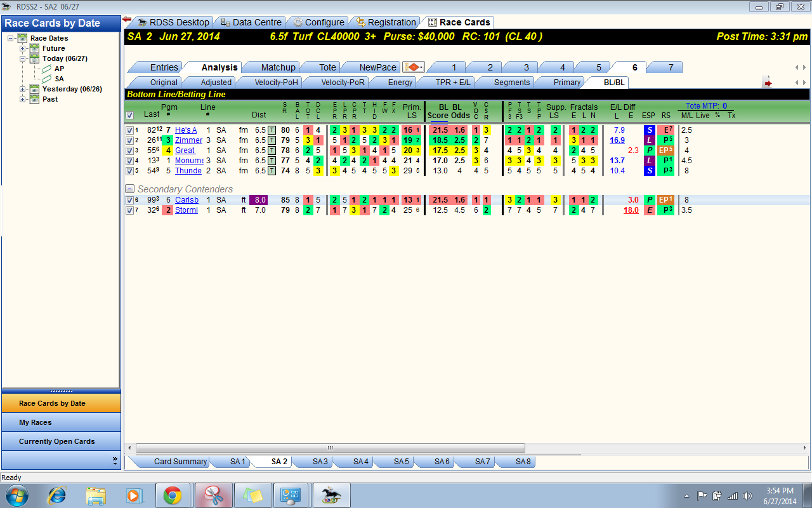Toggle checkbox for horse row 2 Zimmer
The width and height of the screenshot is (812, 508).
pos(129,140)
